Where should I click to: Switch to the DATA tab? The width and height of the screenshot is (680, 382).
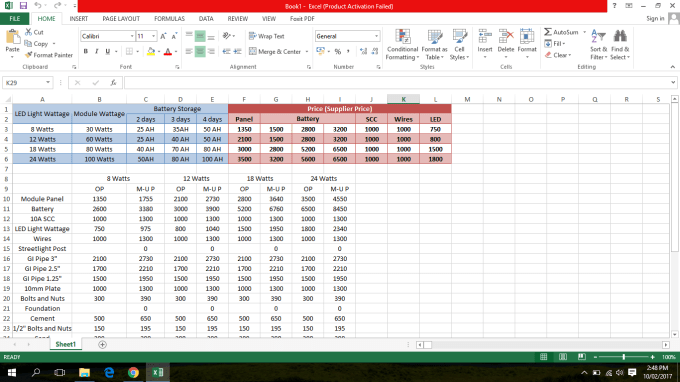tap(206, 19)
